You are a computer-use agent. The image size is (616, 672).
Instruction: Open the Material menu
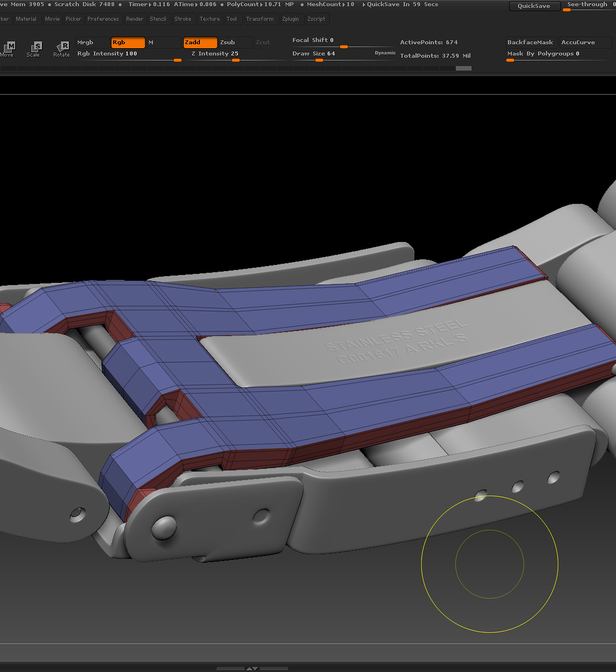click(26, 19)
